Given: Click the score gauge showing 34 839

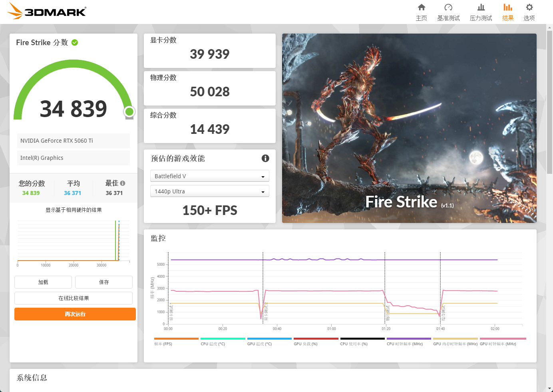Looking at the screenshot, I should (x=73, y=107).
